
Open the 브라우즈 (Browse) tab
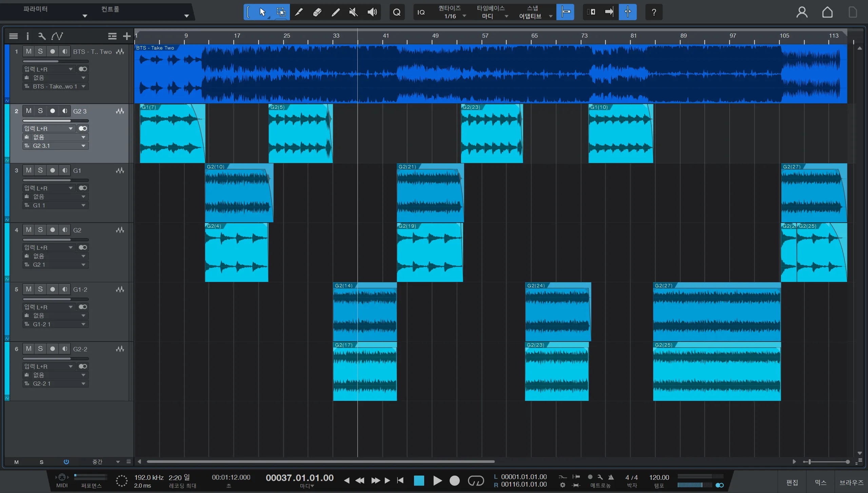point(851,482)
